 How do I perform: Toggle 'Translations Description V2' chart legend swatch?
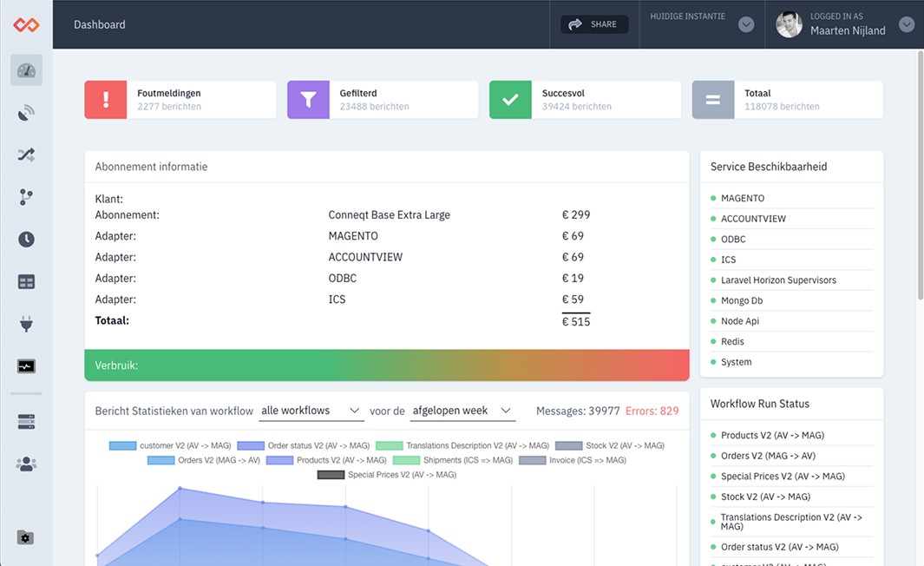pos(389,445)
